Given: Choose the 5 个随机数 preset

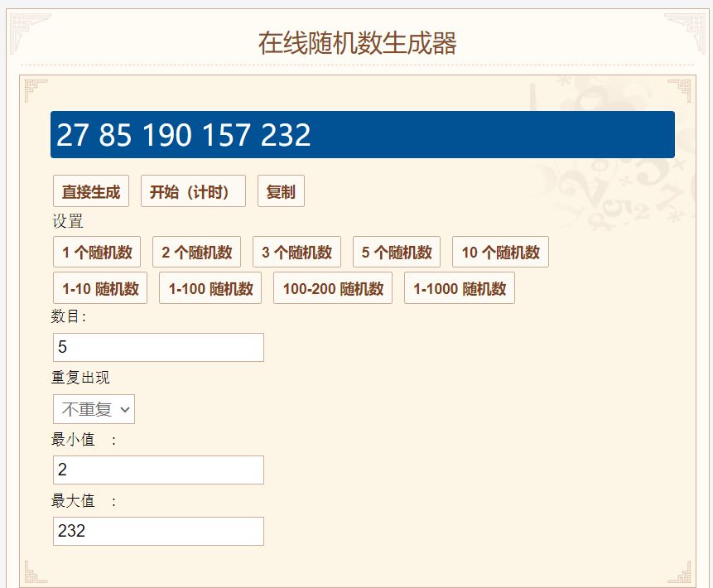Looking at the screenshot, I should pyautogui.click(x=397, y=252).
